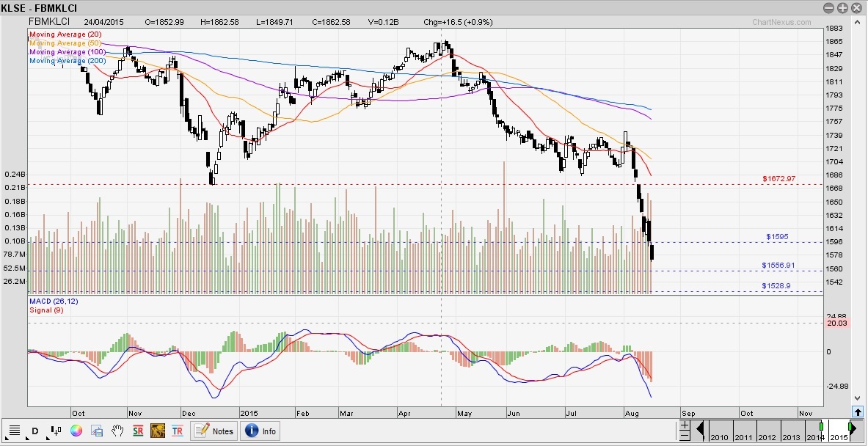Screen dimensions: 868x446
Task: Click the Aug label on date axis
Action: 632,413
